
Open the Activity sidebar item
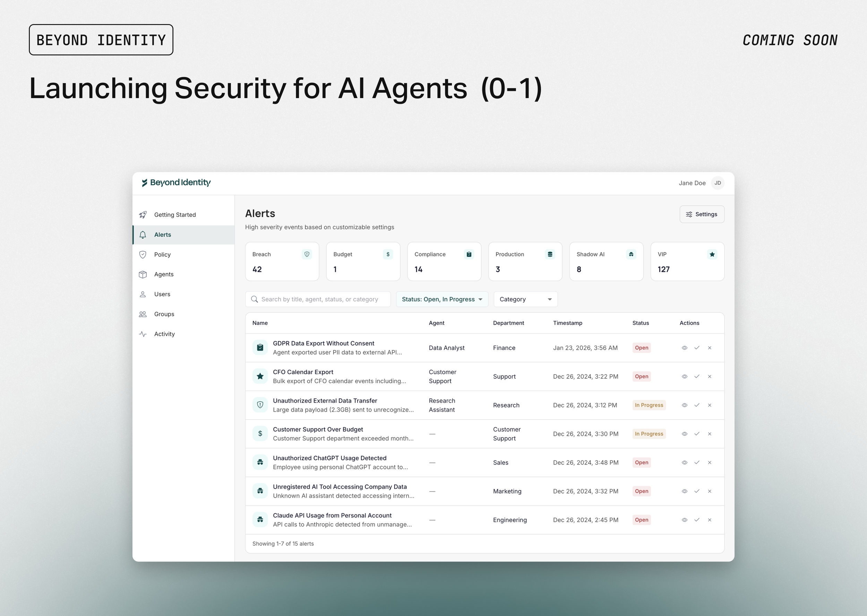(x=164, y=334)
